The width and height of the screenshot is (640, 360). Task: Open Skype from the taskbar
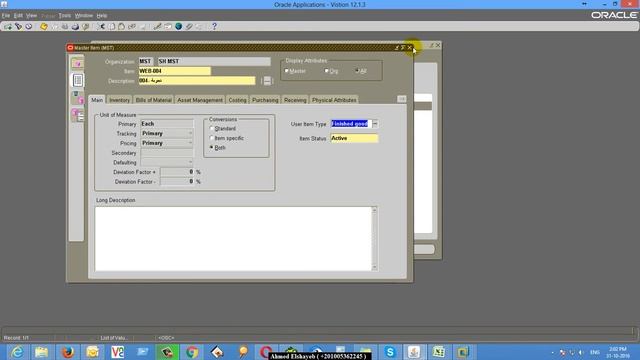(390, 352)
